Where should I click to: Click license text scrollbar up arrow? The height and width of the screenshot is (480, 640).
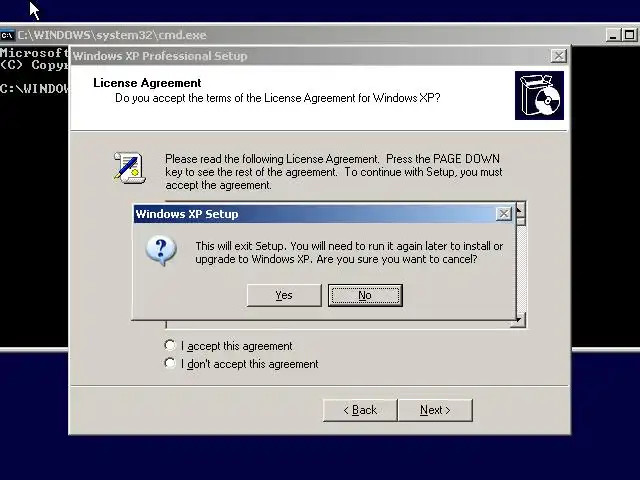(x=521, y=209)
